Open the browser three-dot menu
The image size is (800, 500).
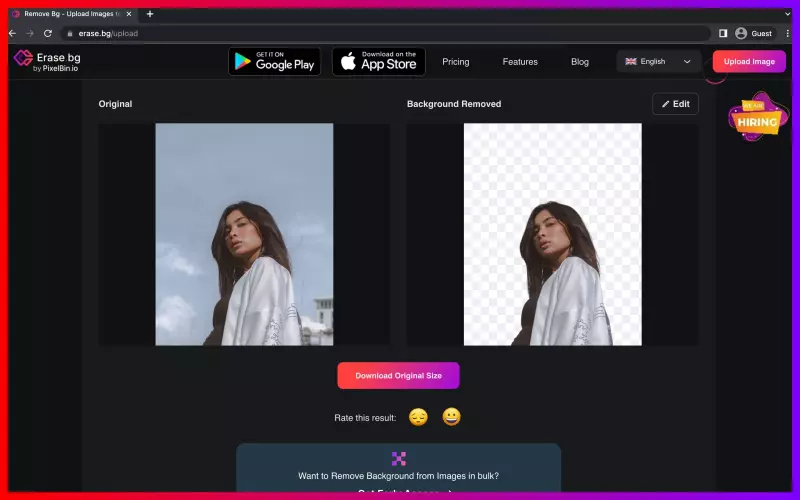(788, 33)
